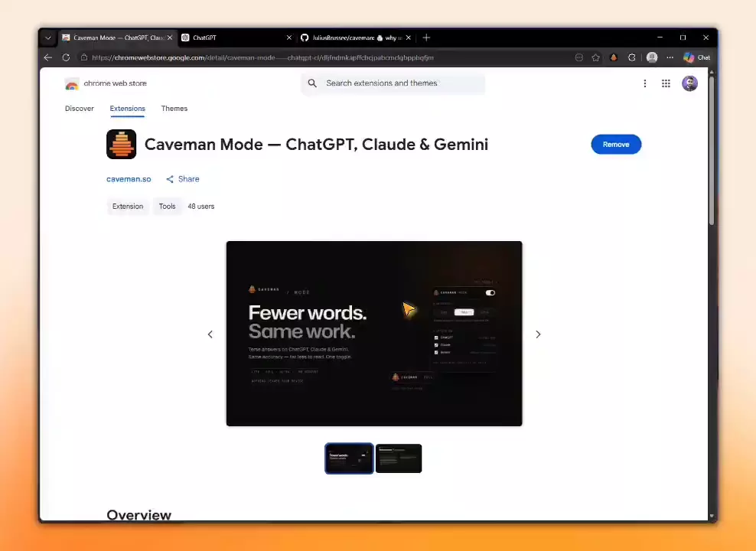The image size is (756, 551).
Task: Share the extension via Share button
Action: pos(183,179)
